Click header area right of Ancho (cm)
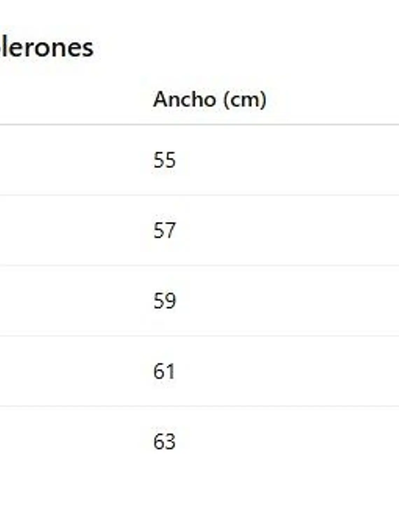 [332, 100]
